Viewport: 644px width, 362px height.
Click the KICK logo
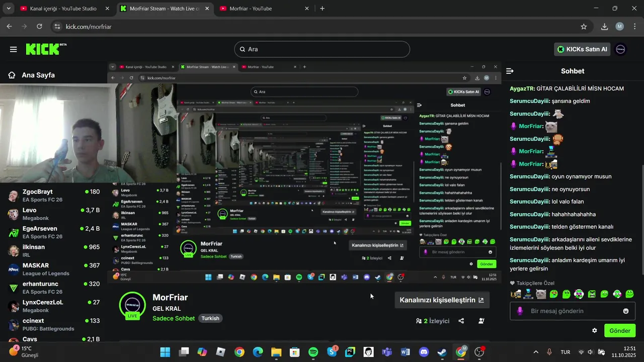coord(46,49)
